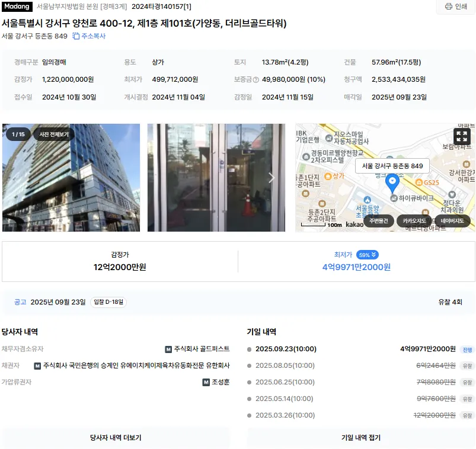Click the 보증금 help question-mark icon
Image resolution: width=476 pixels, height=449 pixels.
point(255,80)
